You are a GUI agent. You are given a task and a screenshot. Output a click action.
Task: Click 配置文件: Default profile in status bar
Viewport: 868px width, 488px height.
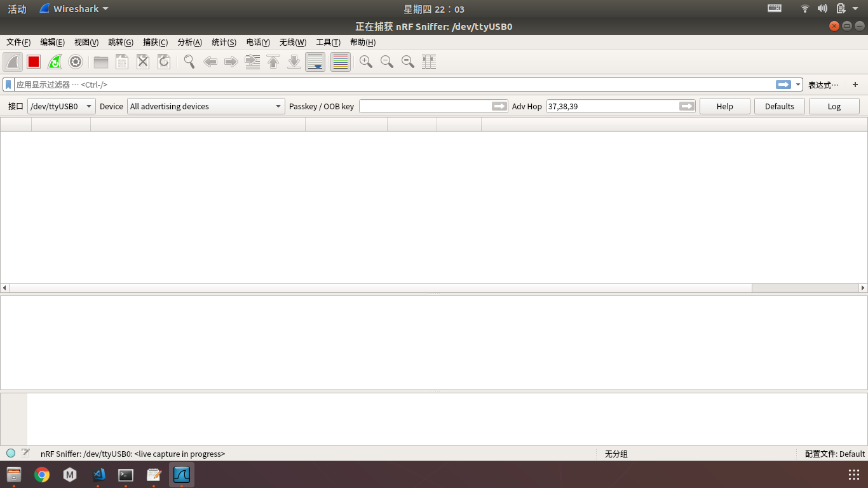pos(834,454)
